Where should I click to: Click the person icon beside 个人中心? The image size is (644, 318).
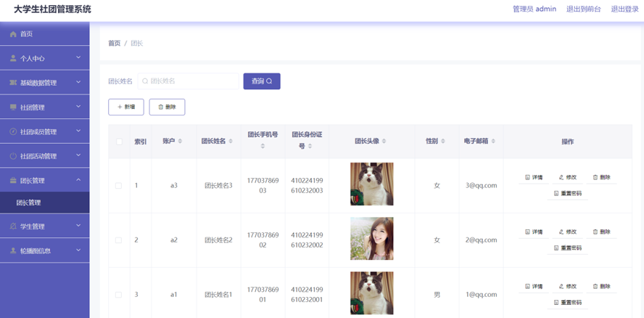point(13,58)
